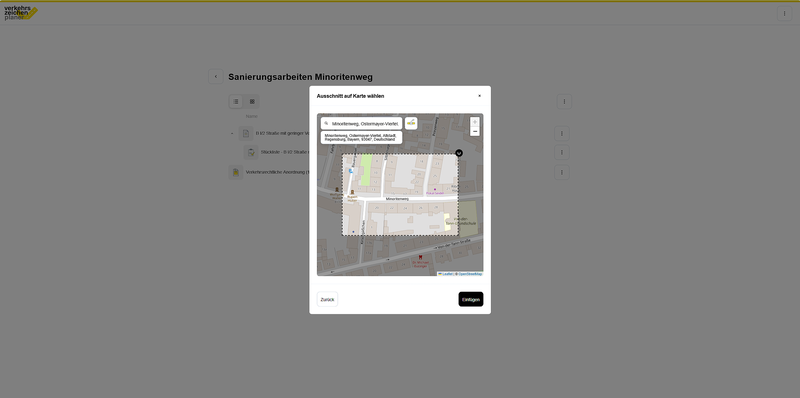The image size is (800, 398).
Task: Close the 'Ausschnitt auf Karte wählen' dialog
Action: [479, 96]
